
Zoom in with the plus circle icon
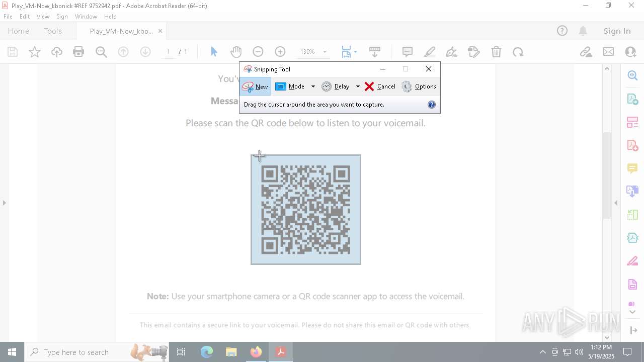(x=280, y=52)
